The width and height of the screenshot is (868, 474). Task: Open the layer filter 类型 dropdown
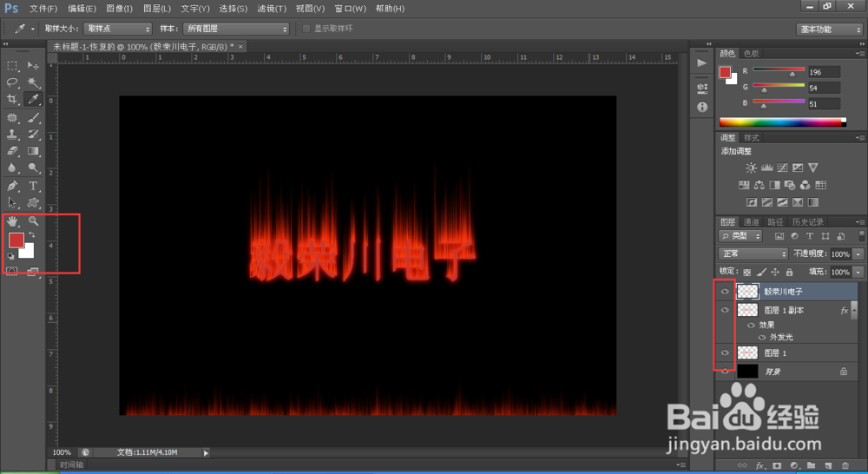pyautogui.click(x=740, y=236)
